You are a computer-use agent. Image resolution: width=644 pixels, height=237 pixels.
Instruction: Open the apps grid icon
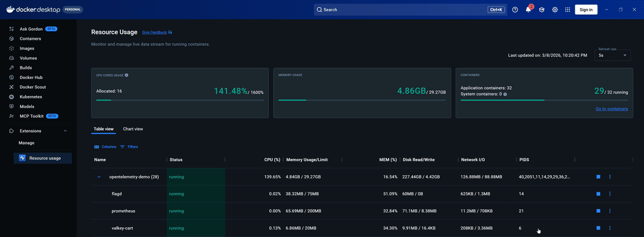[568, 10]
